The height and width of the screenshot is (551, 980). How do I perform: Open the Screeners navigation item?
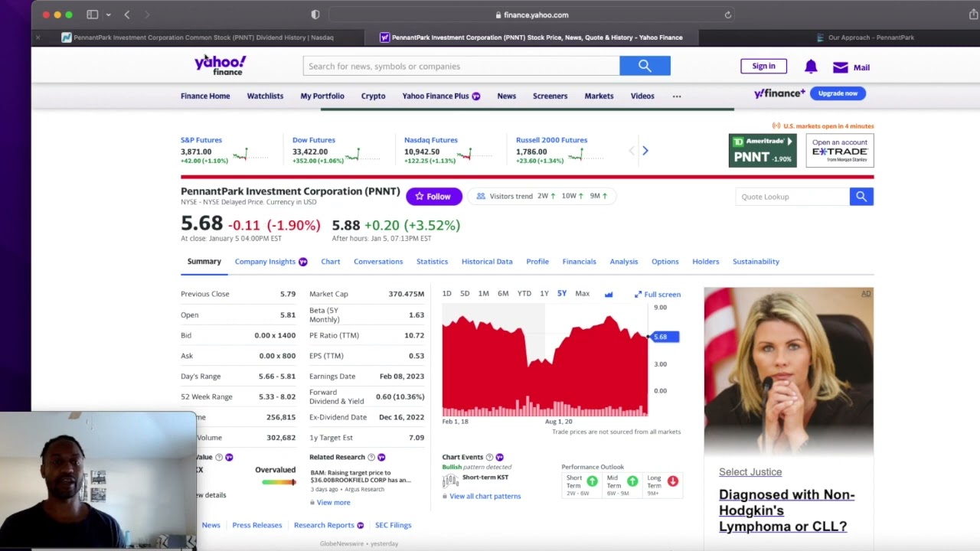coord(550,96)
